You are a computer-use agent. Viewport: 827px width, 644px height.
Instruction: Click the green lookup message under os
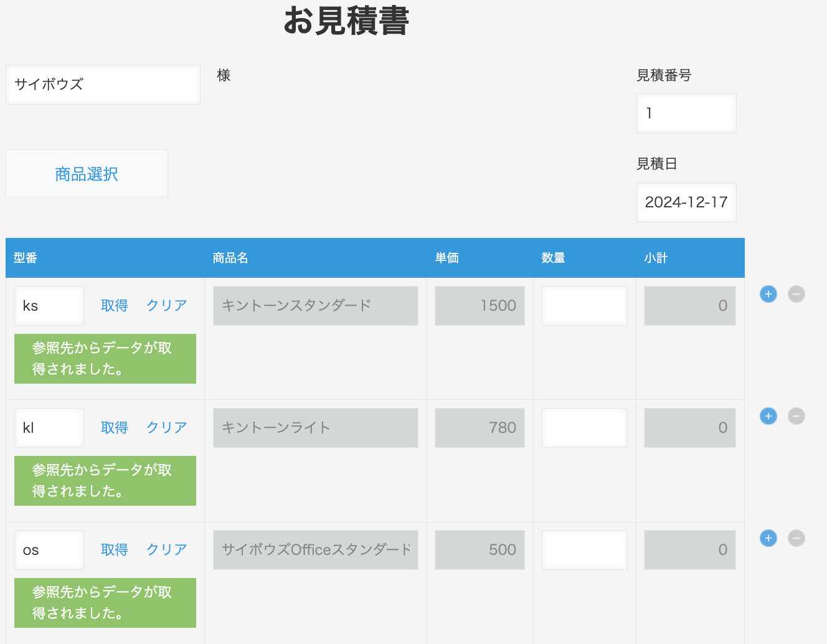(105, 603)
